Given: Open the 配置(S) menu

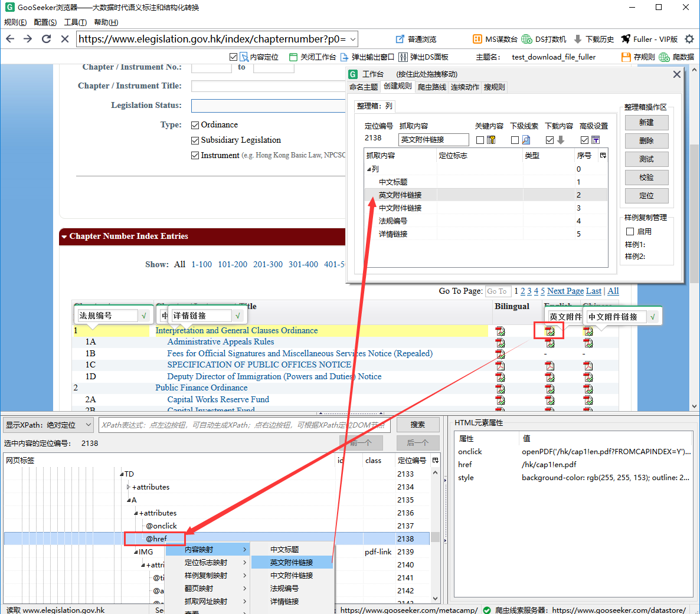Looking at the screenshot, I should (45, 22).
